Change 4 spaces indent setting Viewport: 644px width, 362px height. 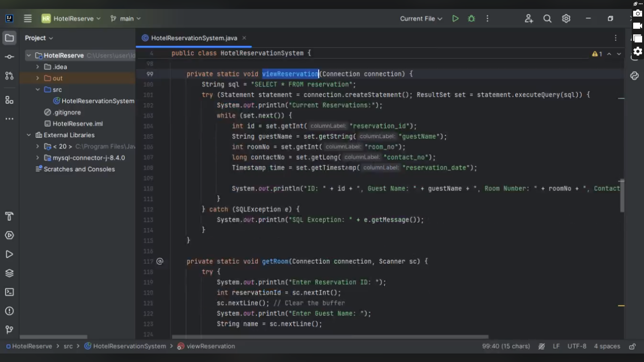(x=607, y=346)
